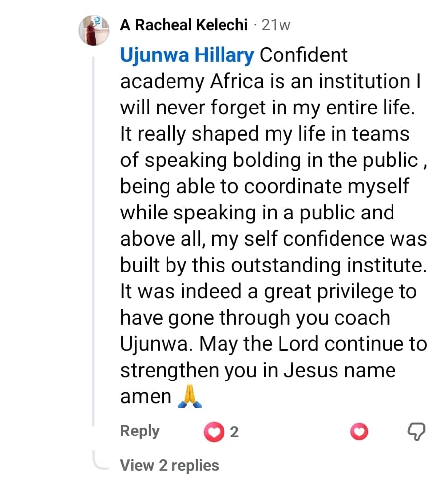Expand View 2 replies

169,465
